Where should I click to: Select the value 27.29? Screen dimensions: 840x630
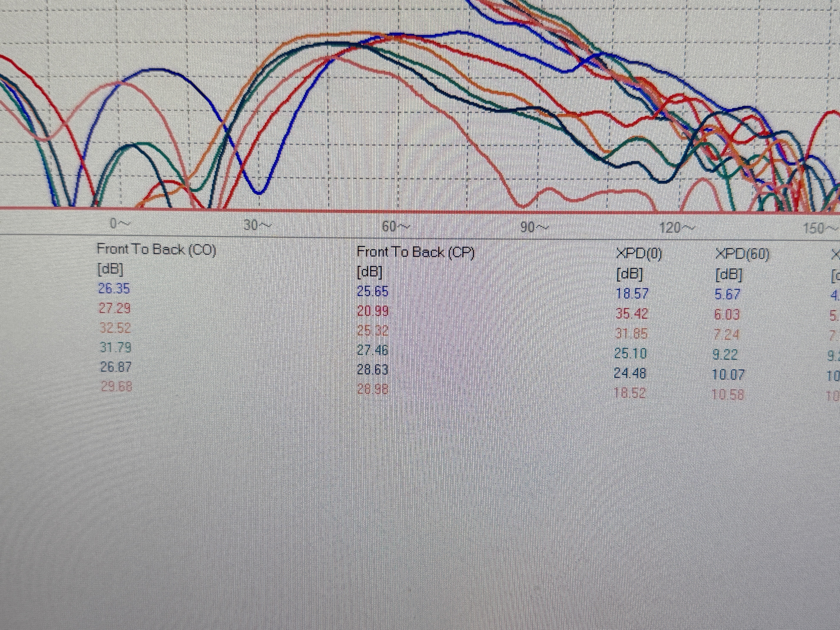(115, 308)
